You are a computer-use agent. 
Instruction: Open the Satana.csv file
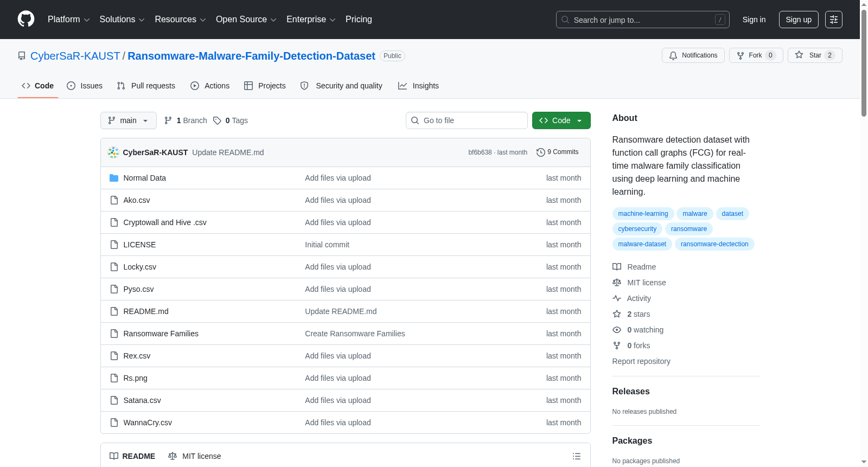pyautogui.click(x=142, y=400)
